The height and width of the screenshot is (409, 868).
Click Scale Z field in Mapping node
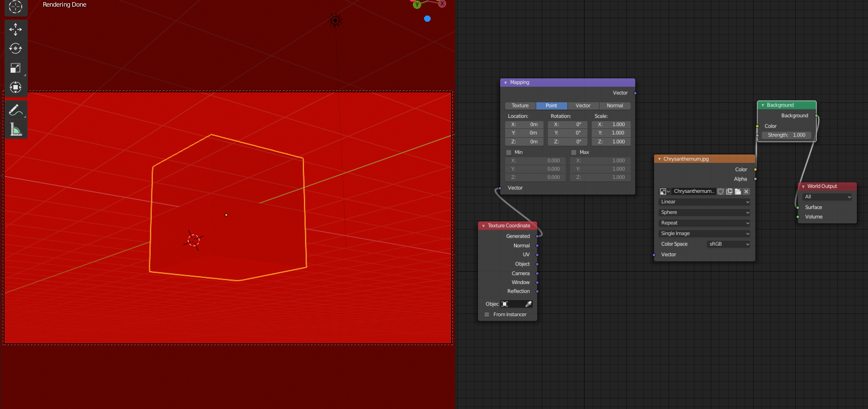611,142
